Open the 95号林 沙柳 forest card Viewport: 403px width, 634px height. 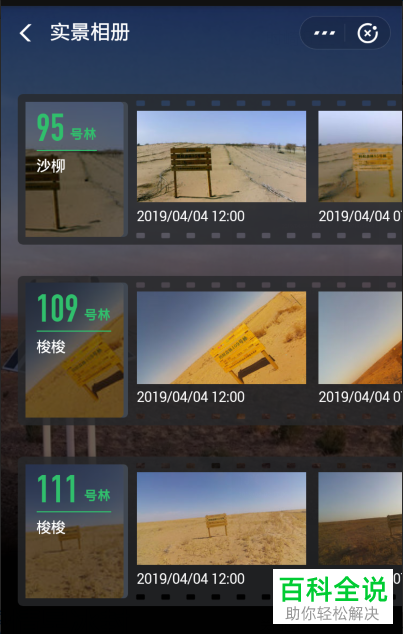click(76, 169)
